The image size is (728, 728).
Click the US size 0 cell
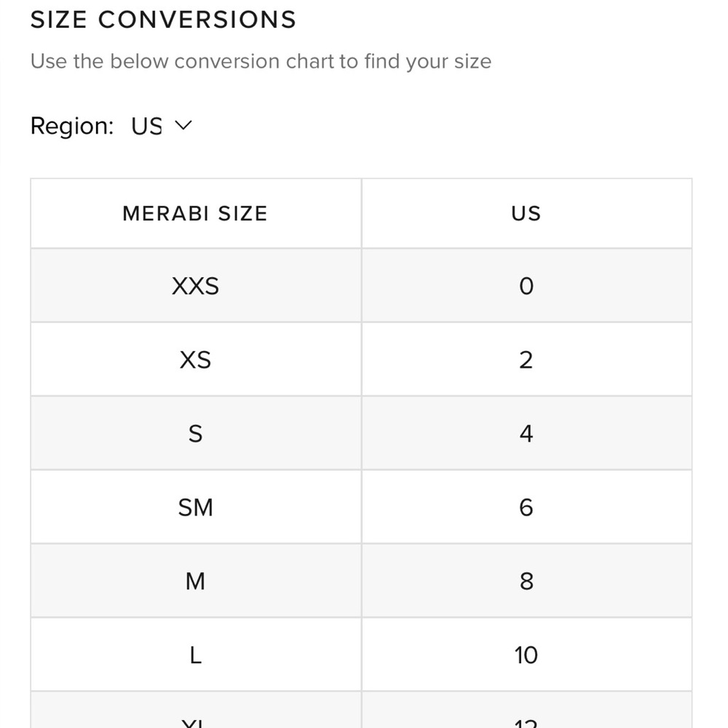pos(526,285)
